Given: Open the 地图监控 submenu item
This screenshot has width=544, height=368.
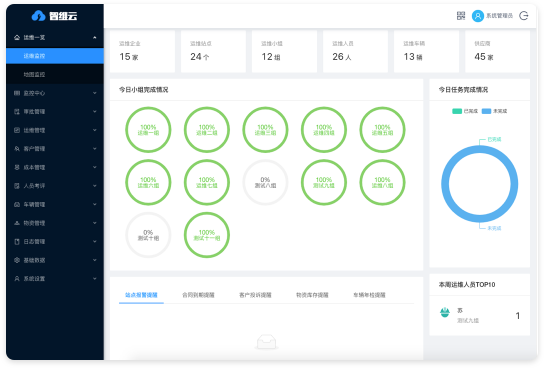Looking at the screenshot, I should pyautogui.click(x=55, y=75).
